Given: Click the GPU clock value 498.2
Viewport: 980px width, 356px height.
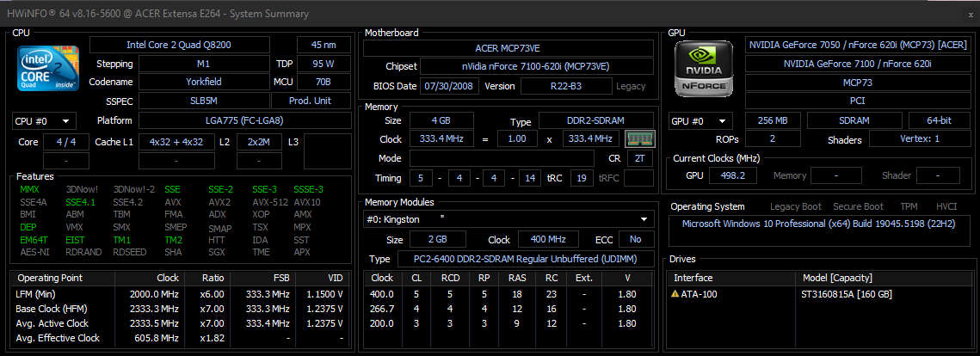Looking at the screenshot, I should [x=732, y=176].
